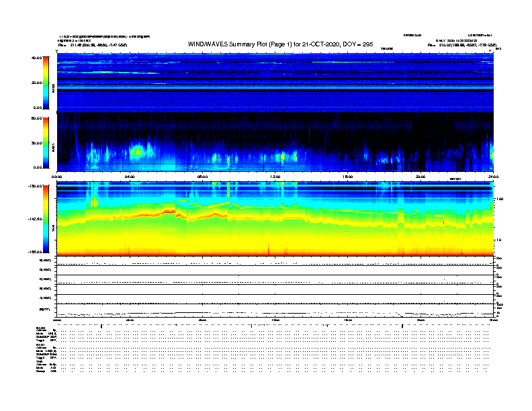Click the TNR color scale bar

(46, 219)
